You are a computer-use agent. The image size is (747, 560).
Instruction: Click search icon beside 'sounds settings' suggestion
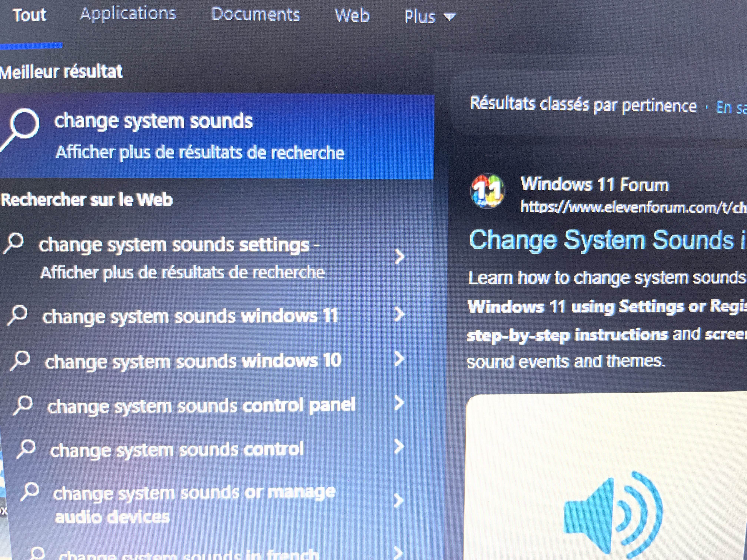tap(14, 242)
